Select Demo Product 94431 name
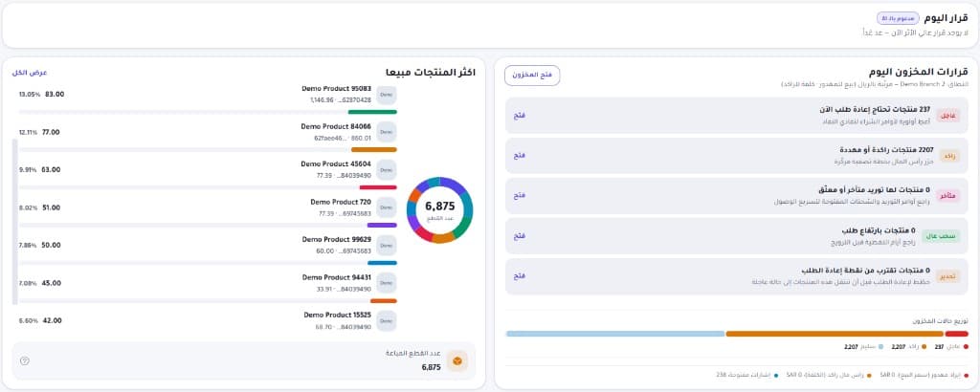 coord(336,276)
